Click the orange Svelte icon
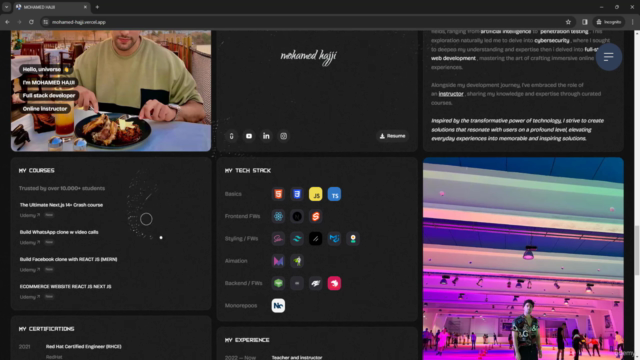The height and width of the screenshot is (360, 640). coord(316,216)
